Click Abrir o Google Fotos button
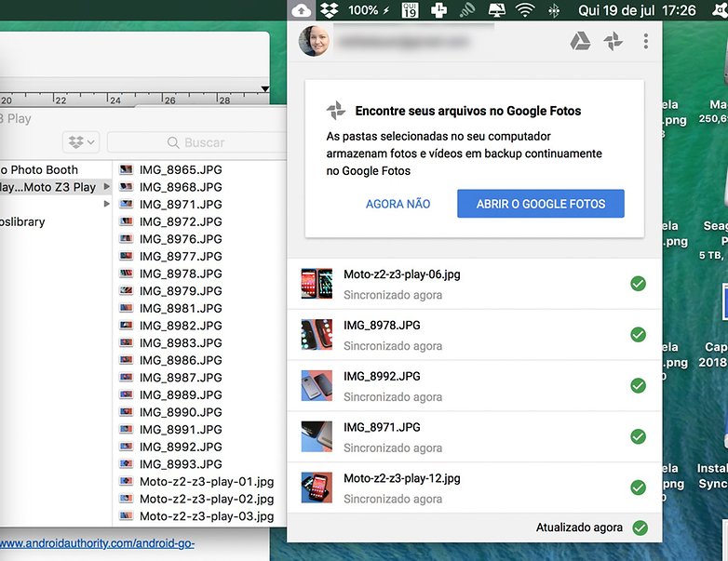 [x=541, y=204]
